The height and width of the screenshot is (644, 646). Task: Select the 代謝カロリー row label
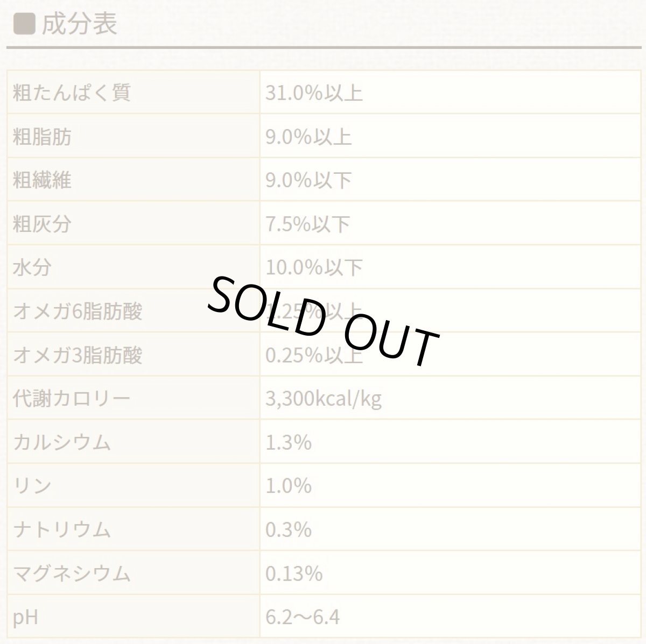click(x=71, y=399)
